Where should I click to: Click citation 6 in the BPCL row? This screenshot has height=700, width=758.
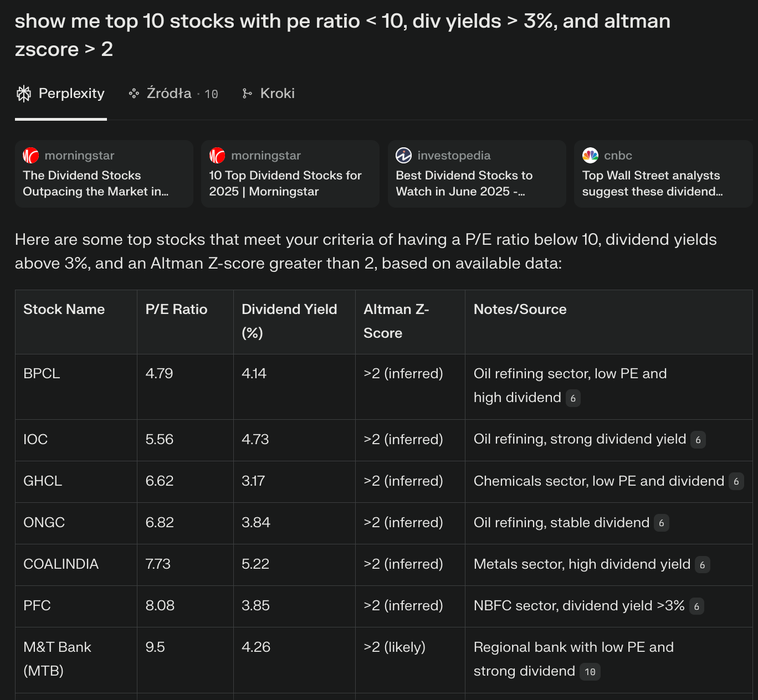573,398
